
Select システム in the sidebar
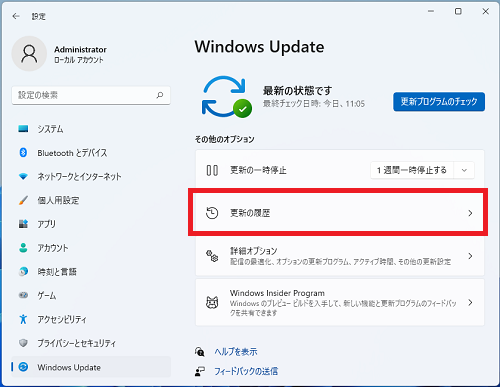click(91, 129)
